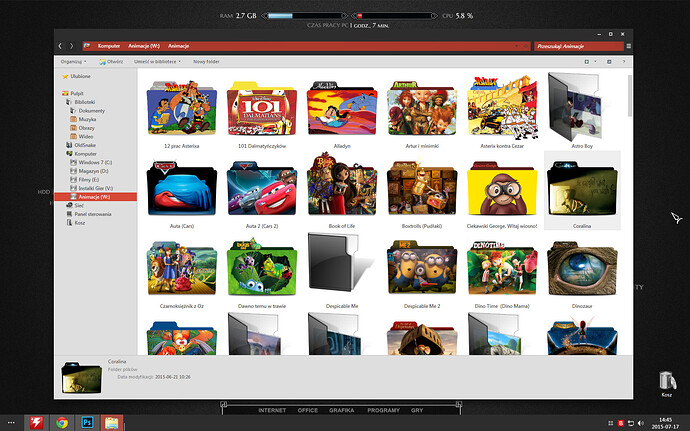The height and width of the screenshot is (431, 690).
Task: Open the view options dropdown arrow
Action: [x=595, y=62]
